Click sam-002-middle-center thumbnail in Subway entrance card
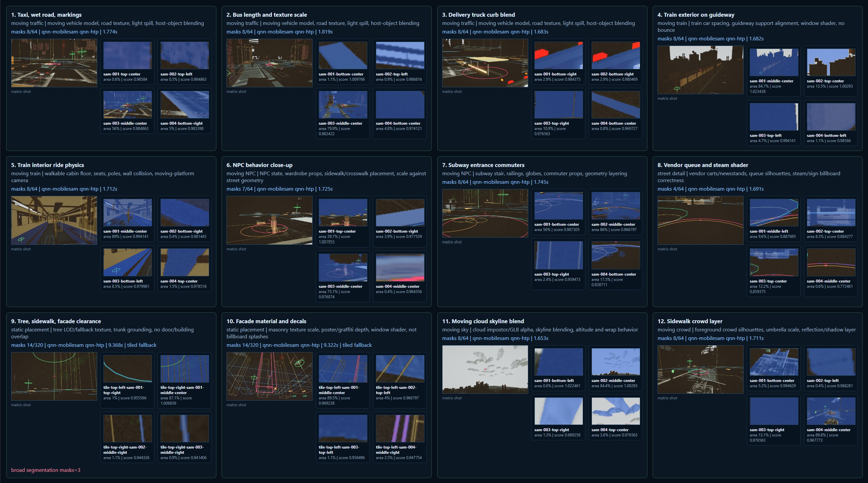 (616, 206)
